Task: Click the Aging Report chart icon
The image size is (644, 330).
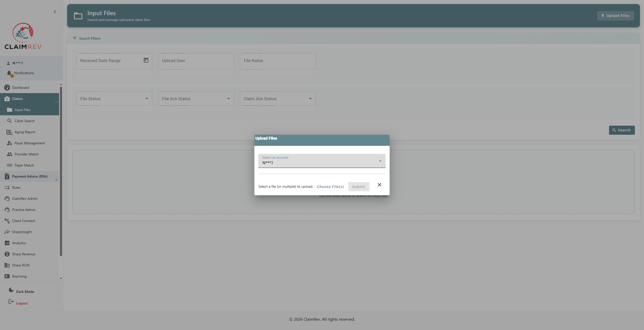Action: [10, 132]
